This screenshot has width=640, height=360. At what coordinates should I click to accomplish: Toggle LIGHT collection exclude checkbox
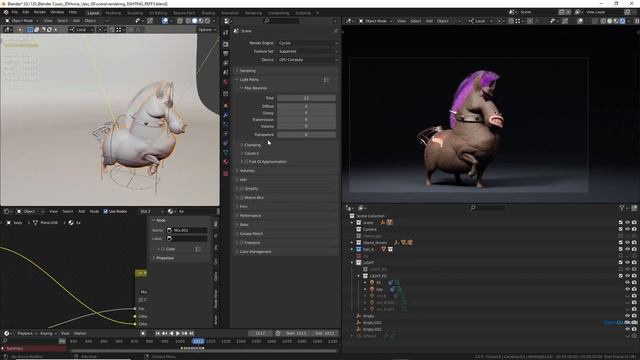621,262
